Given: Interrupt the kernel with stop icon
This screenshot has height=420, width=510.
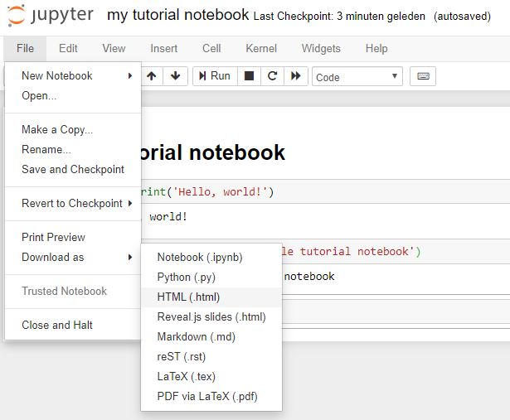Looking at the screenshot, I should (x=249, y=76).
